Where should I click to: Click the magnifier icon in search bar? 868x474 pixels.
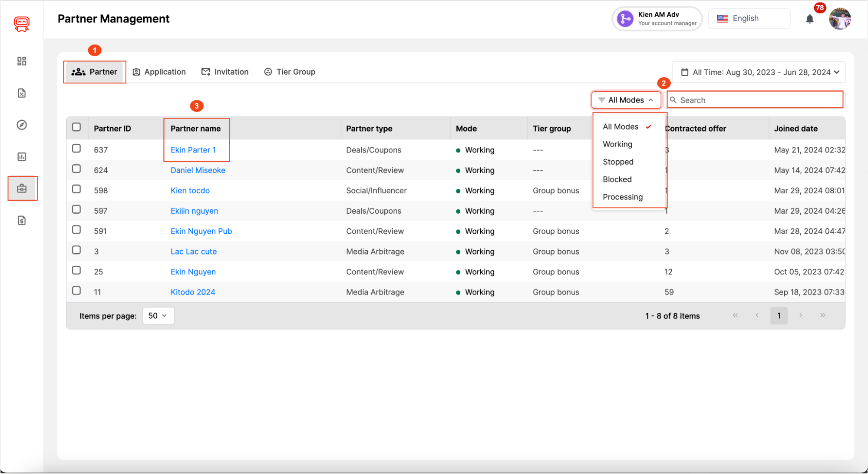pos(673,100)
